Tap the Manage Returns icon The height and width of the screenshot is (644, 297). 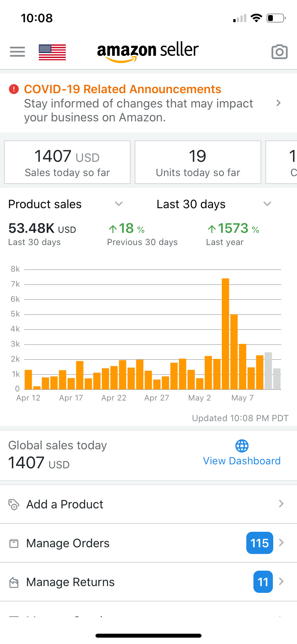pyautogui.click(x=14, y=582)
